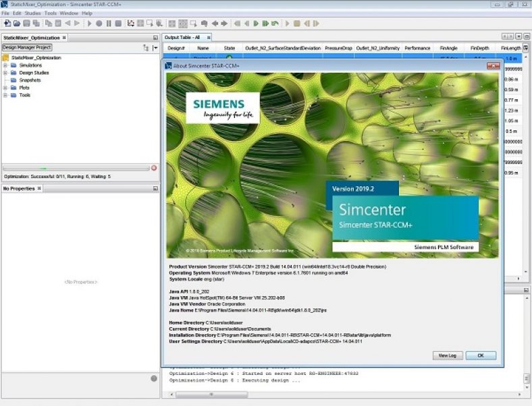This screenshot has width=532, height=406.
Task: Click the Save All toolbar icon
Action: [36, 24]
